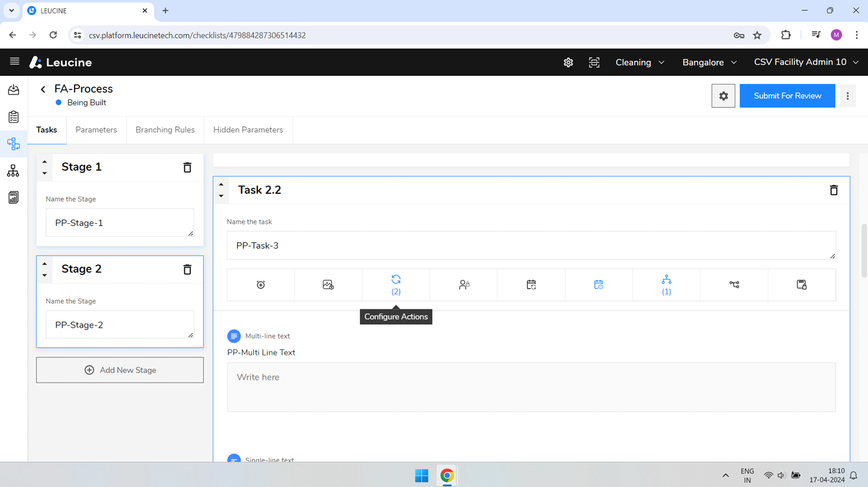Open the calculator-like report icon in sidebar
The height and width of the screenshot is (487, 868).
14,198
